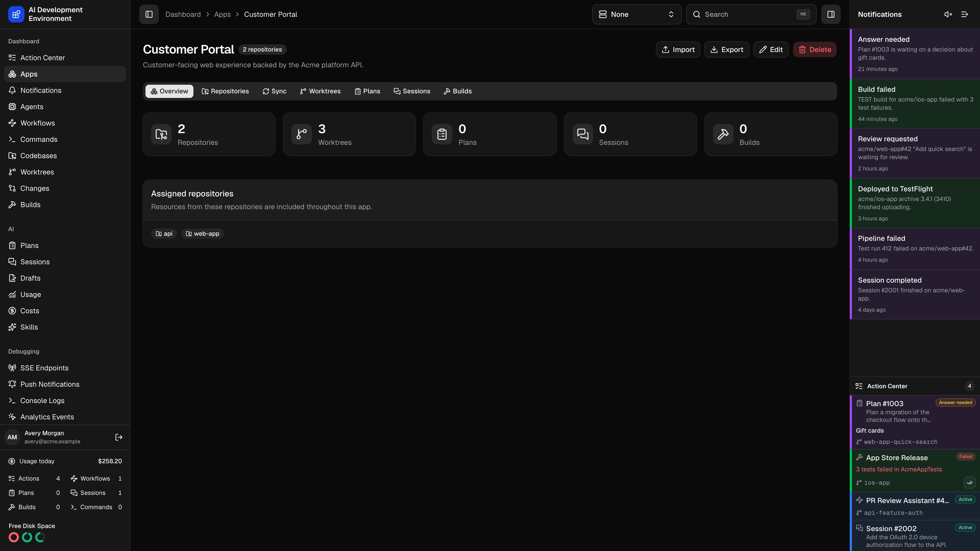Click the Sessions stat card chat icon
The width and height of the screenshot is (980, 551).
click(583, 134)
